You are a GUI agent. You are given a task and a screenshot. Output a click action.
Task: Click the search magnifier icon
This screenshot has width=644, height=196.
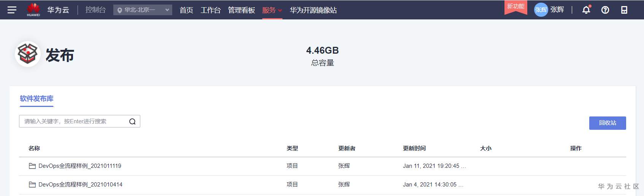[132, 121]
